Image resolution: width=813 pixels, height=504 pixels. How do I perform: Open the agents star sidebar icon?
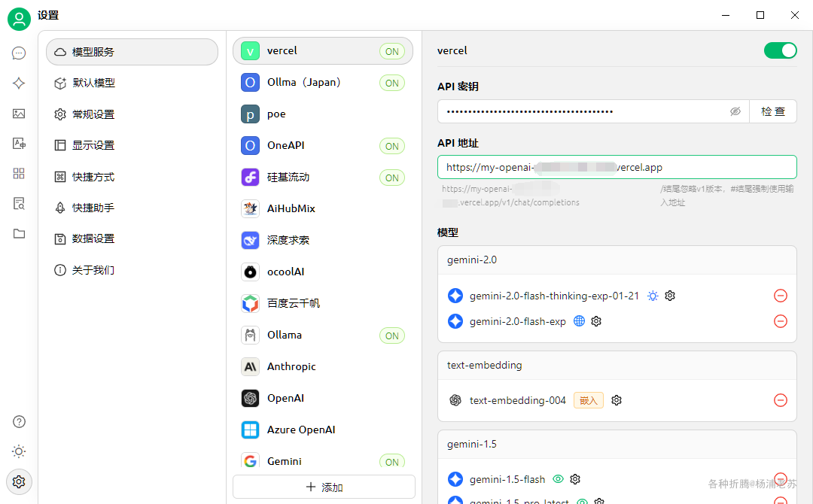pyautogui.click(x=19, y=83)
